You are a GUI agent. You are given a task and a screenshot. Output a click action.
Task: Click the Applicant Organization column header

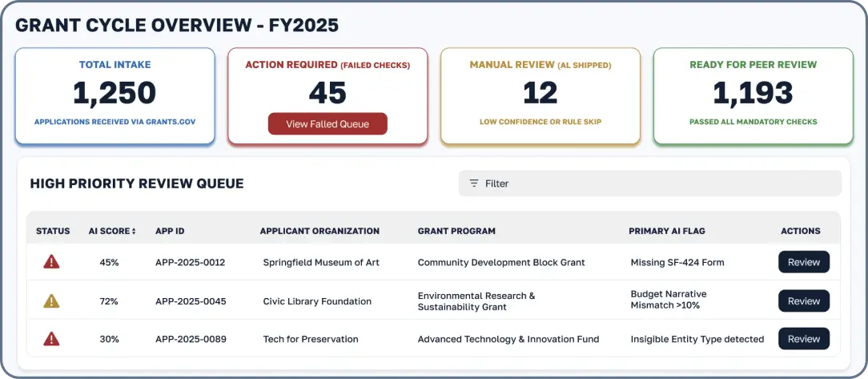(x=319, y=231)
